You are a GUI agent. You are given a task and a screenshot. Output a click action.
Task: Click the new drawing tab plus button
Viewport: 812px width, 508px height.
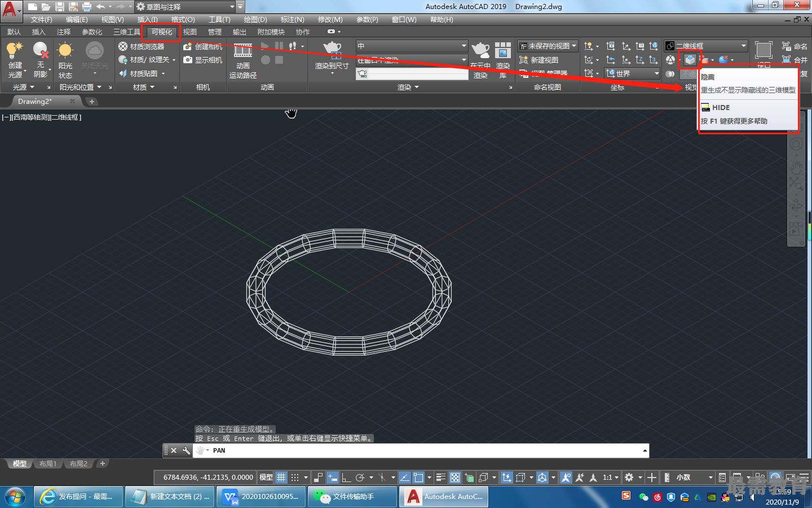[x=92, y=102]
